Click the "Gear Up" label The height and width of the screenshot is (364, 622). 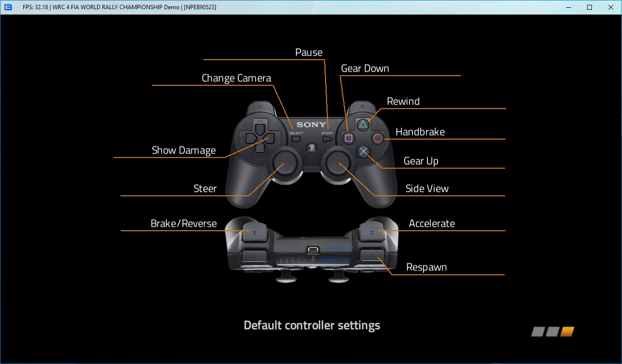[x=421, y=161]
